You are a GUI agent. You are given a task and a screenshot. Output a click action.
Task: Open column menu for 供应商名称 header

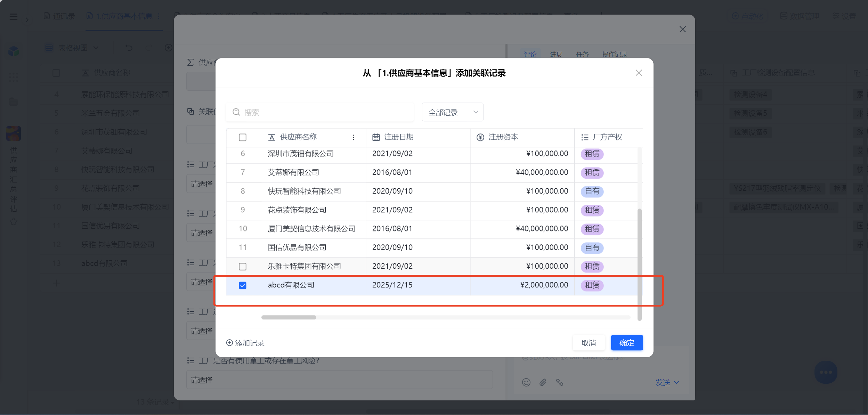click(x=354, y=137)
